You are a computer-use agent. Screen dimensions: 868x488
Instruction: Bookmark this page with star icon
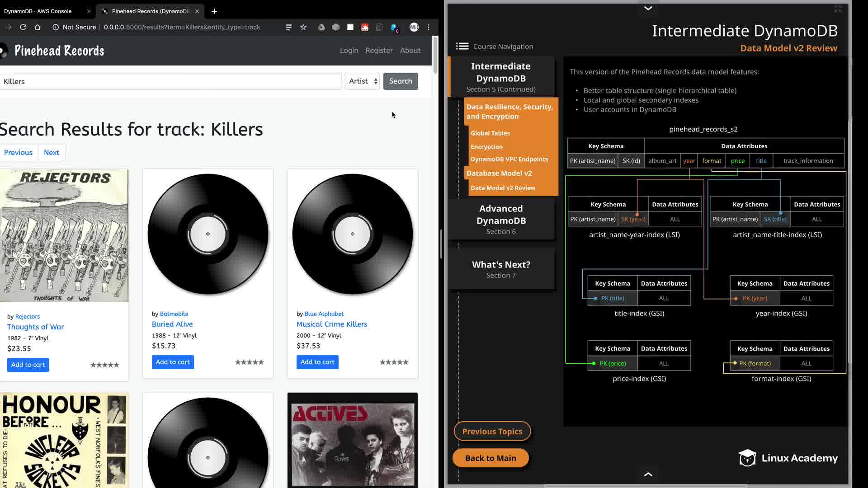tap(303, 27)
